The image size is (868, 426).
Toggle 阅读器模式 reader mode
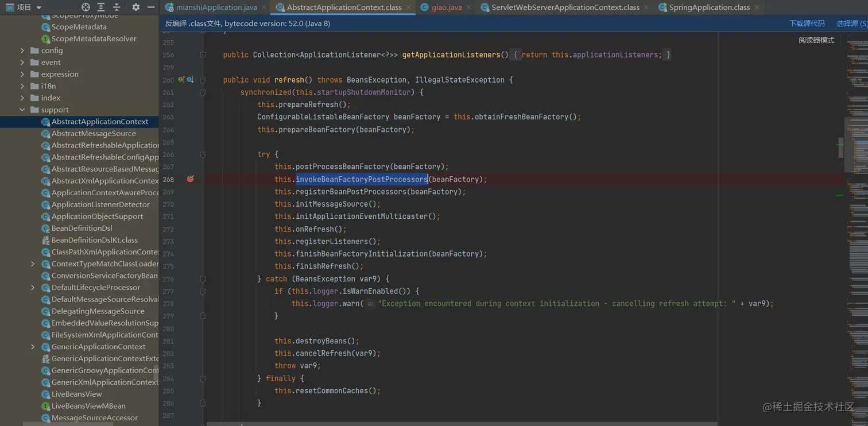[816, 40]
